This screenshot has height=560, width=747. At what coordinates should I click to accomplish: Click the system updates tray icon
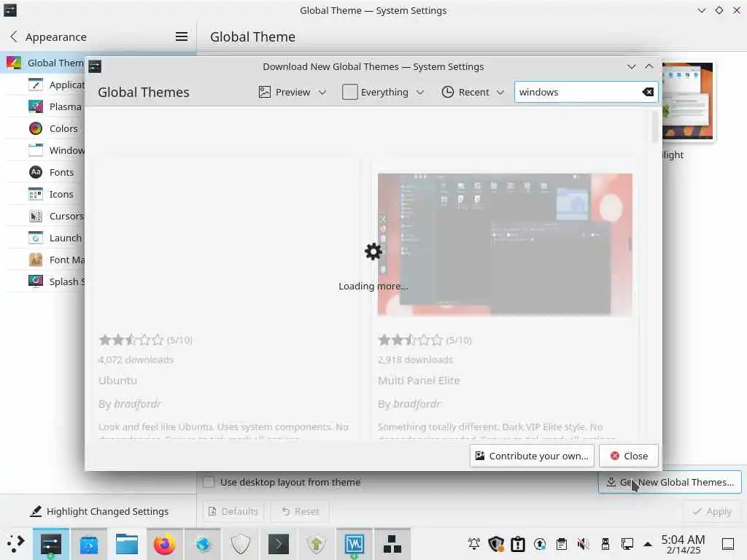tap(540, 544)
